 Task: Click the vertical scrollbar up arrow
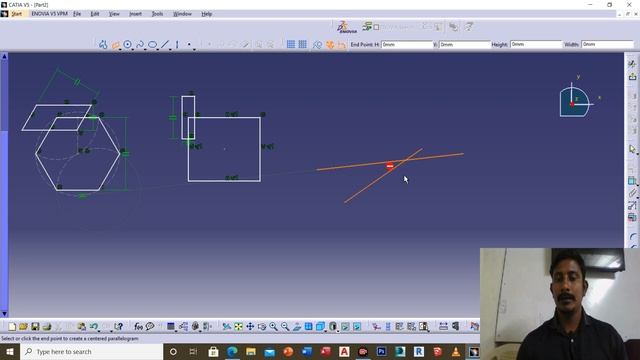click(4, 56)
